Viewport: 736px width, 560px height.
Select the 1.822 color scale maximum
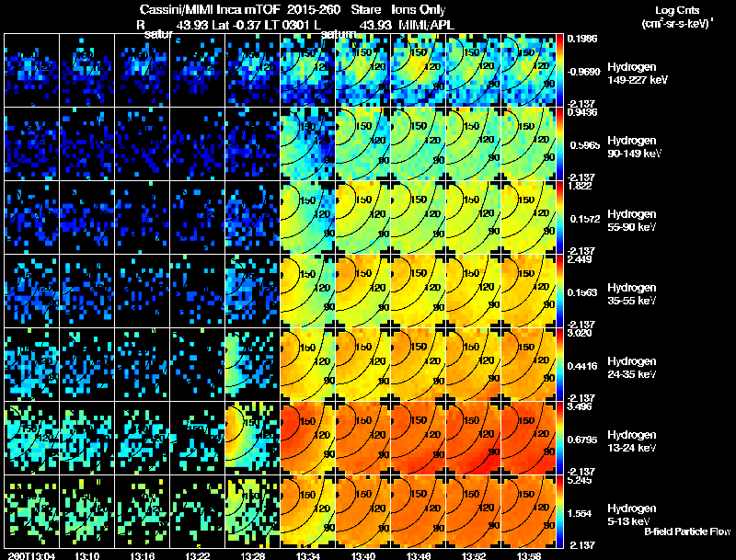580,186
